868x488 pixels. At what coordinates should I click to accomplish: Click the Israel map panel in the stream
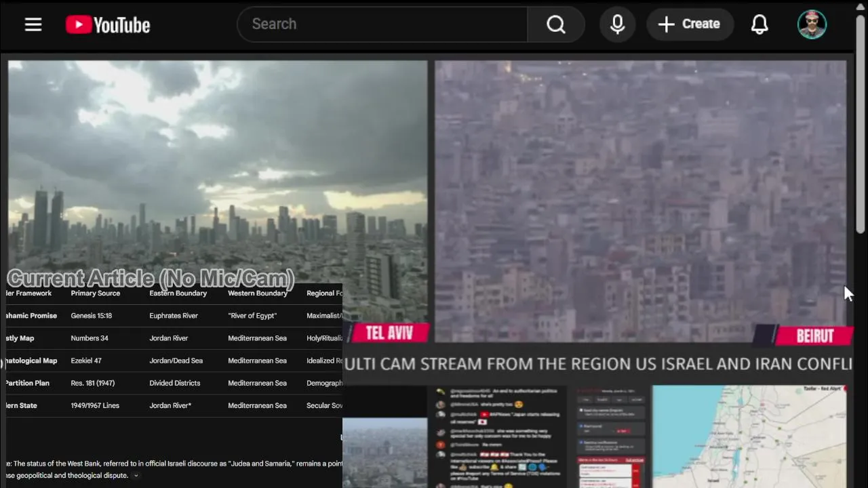[749, 436]
